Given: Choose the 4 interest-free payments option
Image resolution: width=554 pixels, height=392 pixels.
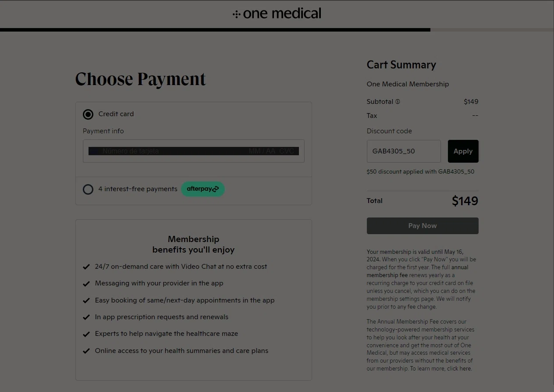Looking at the screenshot, I should pyautogui.click(x=88, y=189).
